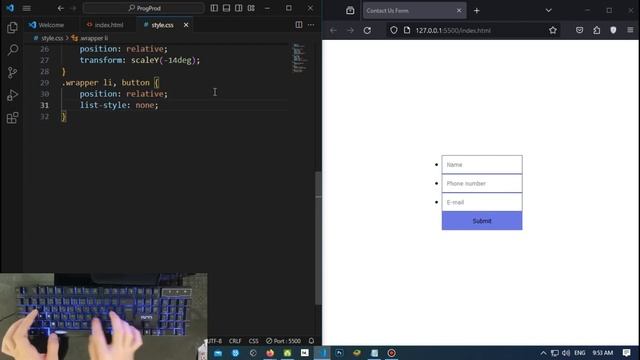Click the '.wrapper li, button' selector line

click(111, 82)
